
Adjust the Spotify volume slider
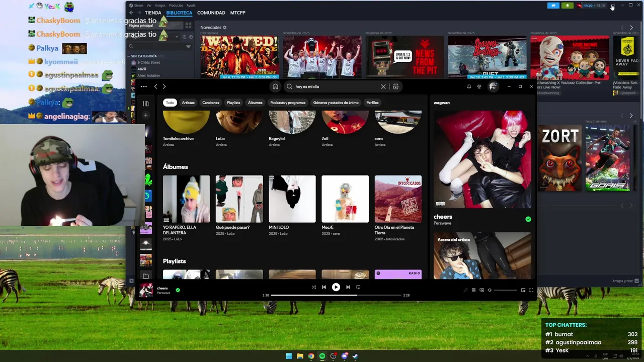pyautogui.click(x=505, y=290)
